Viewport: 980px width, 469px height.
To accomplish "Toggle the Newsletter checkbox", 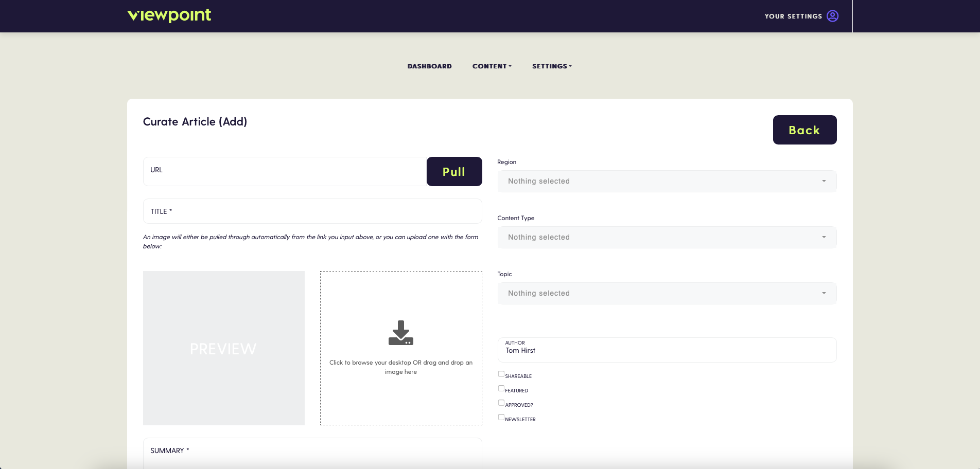I will (x=501, y=417).
